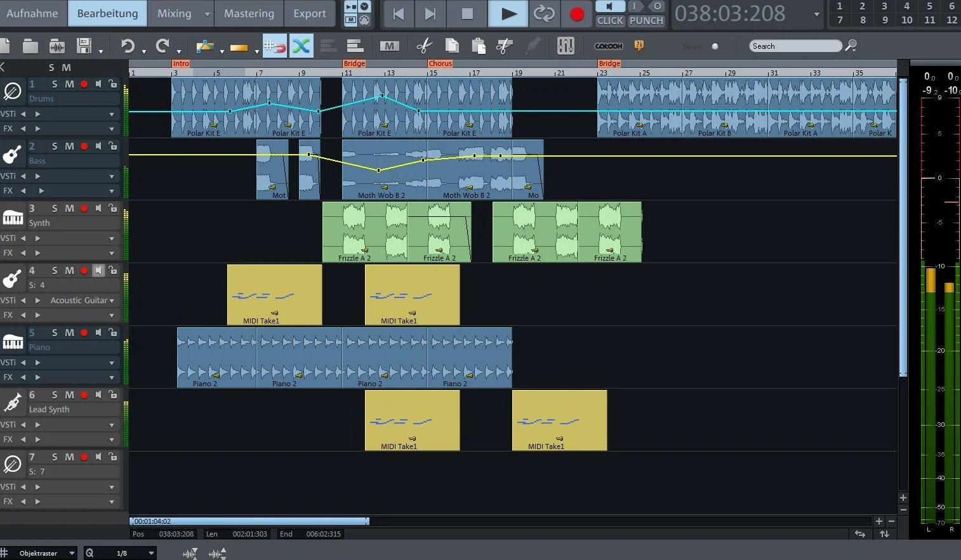The height and width of the screenshot is (560, 961).
Task: Open the Mastering tab
Action: tap(249, 13)
